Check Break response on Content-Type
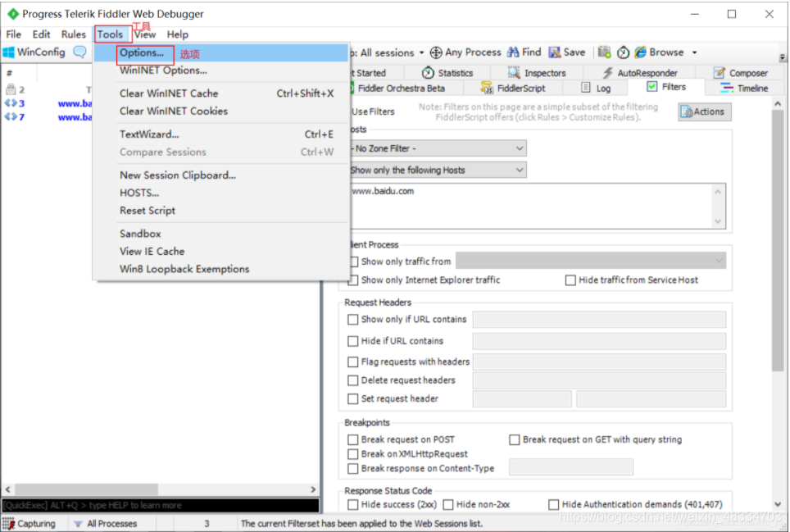Screen dimensions: 790x532 coord(352,469)
